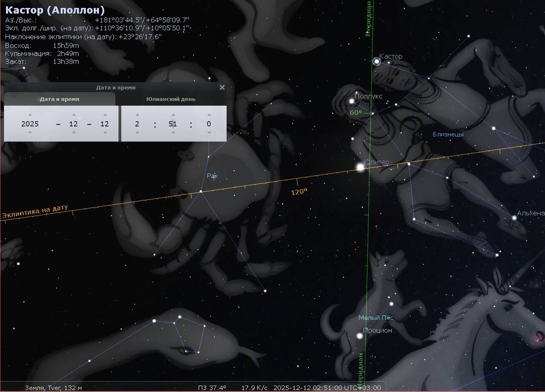The height and width of the screenshot is (392, 545).
Task: Decrease the day using its down arrow
Action: pos(104,133)
